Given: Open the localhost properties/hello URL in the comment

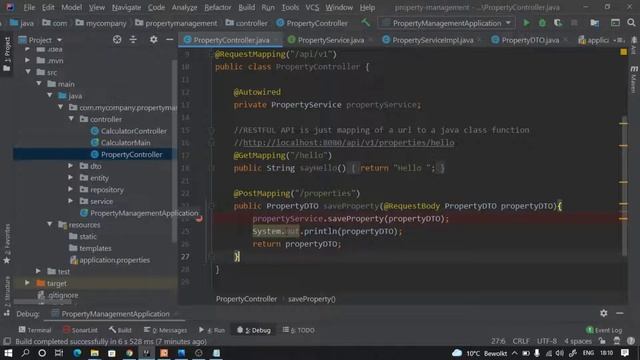Looking at the screenshot, I should [349, 142].
